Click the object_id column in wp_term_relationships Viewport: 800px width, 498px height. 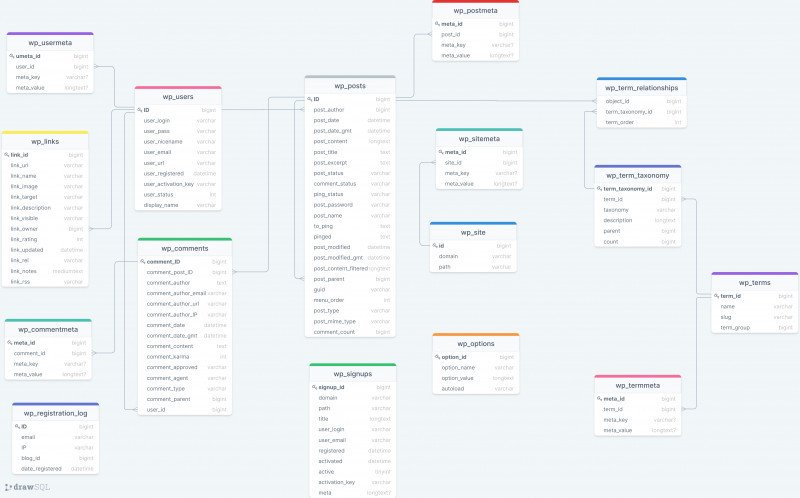tap(641, 101)
